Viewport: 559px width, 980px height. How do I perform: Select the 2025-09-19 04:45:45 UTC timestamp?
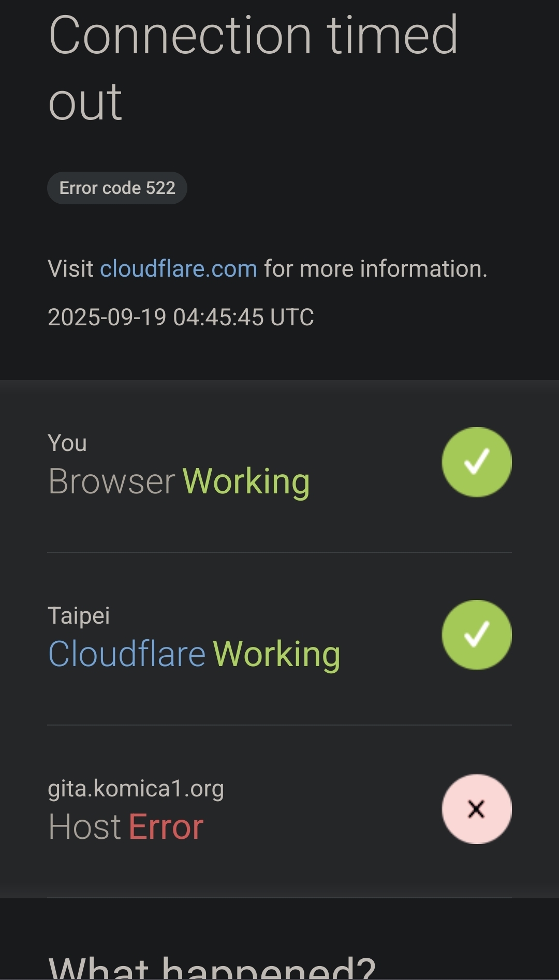[x=181, y=317]
